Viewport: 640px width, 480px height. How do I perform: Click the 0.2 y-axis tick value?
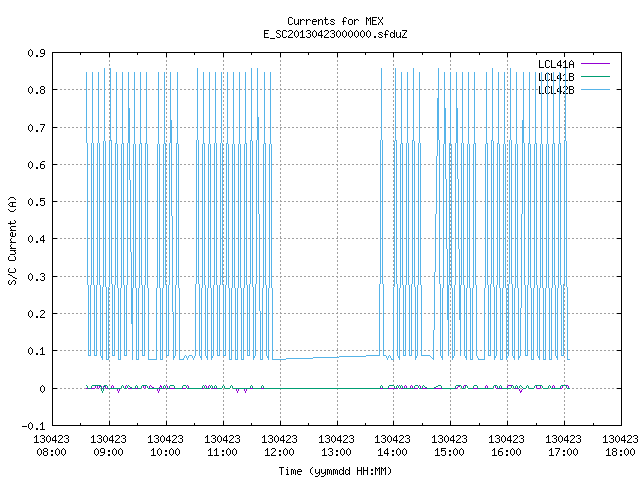point(36,314)
